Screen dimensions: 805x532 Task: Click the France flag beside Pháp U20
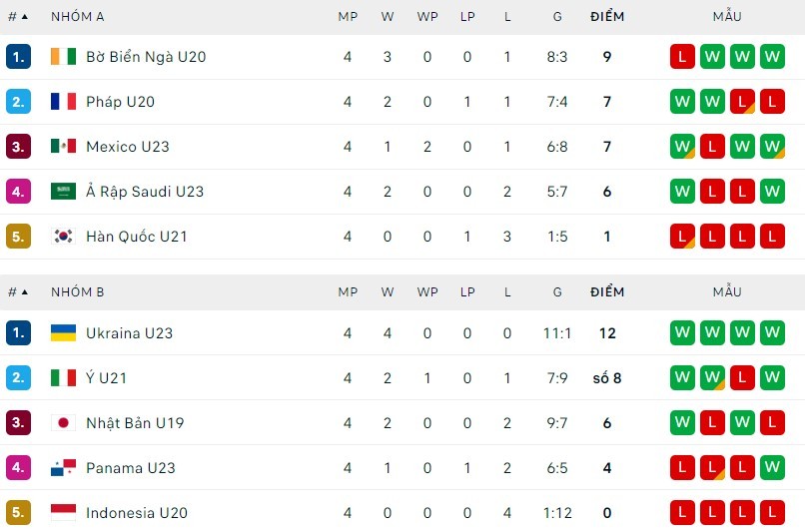tap(63, 102)
